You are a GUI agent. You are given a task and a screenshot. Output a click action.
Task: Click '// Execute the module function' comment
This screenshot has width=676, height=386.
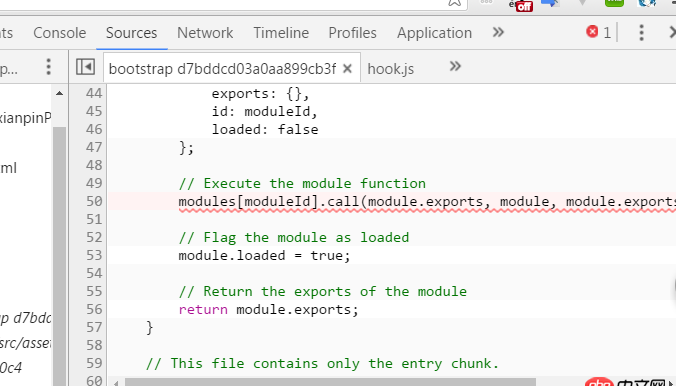click(302, 183)
